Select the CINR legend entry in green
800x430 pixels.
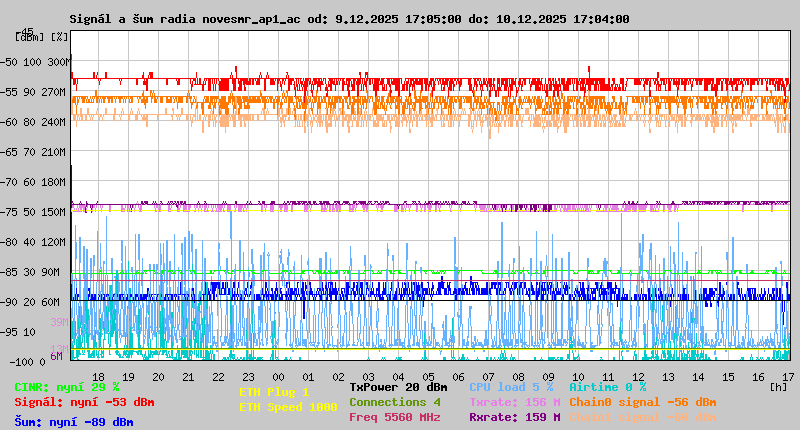coord(67,387)
